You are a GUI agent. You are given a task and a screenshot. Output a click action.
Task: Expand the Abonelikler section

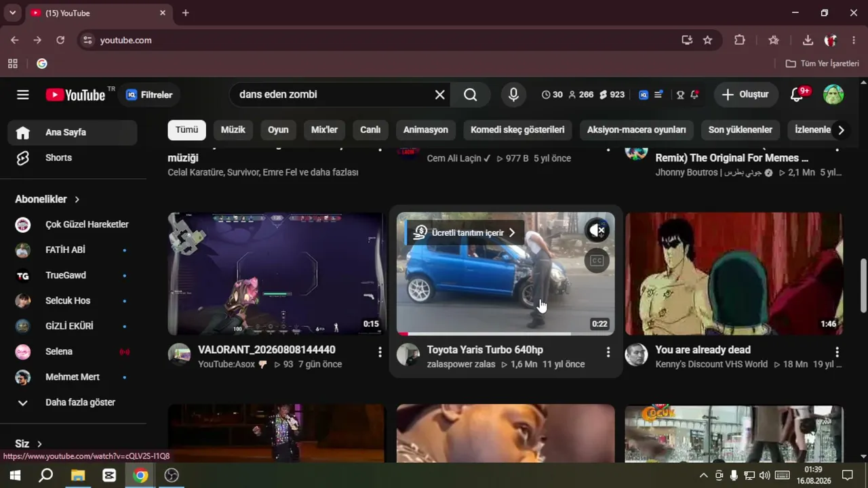[47, 199]
